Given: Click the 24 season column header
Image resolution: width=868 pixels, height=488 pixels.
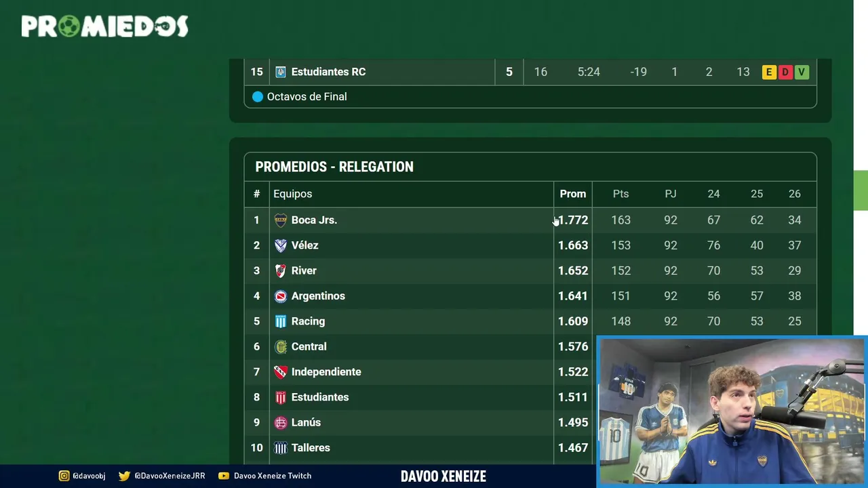Looking at the screenshot, I should pos(713,194).
